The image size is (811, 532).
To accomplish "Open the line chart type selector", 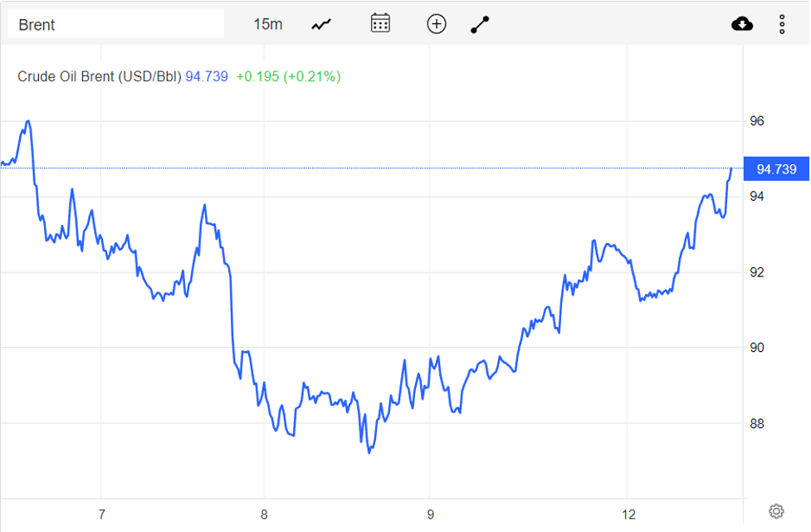I will [x=321, y=24].
